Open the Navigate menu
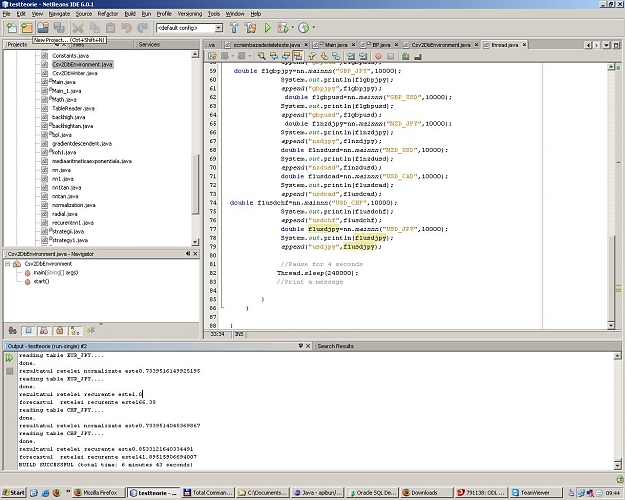The height and width of the screenshot is (500, 625). 59,14
